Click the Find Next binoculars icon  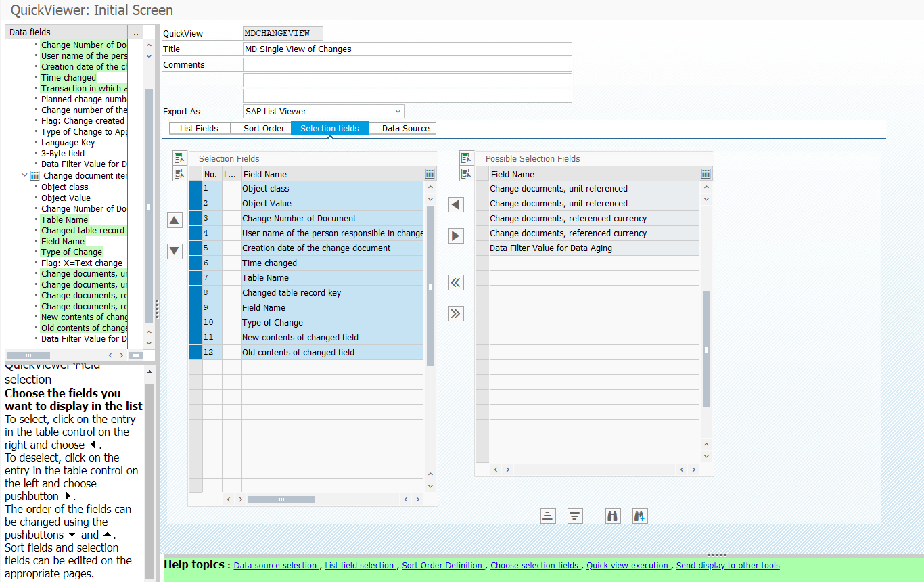pyautogui.click(x=639, y=516)
